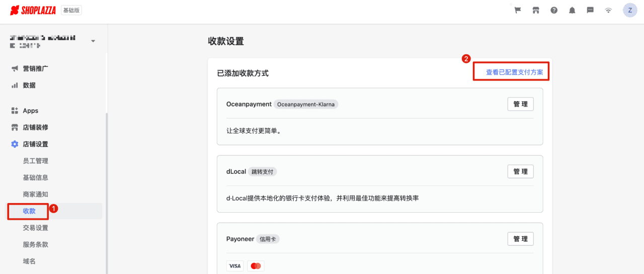Click the wifi signal icon
The image size is (644, 274).
coord(608,10)
